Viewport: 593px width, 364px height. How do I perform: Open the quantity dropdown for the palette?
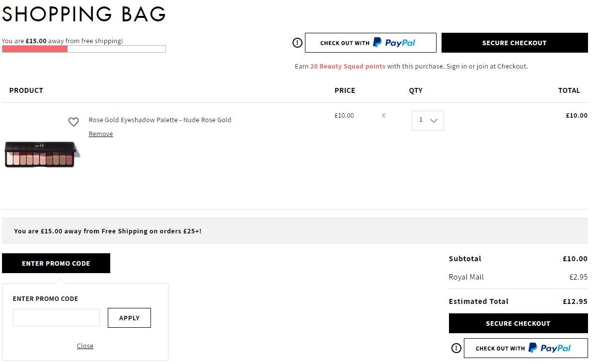tap(428, 121)
